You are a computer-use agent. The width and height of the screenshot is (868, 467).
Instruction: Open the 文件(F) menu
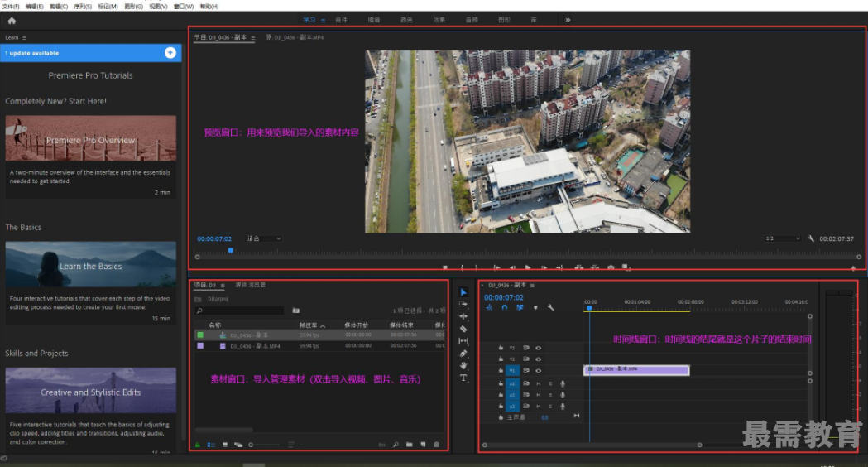click(x=11, y=6)
